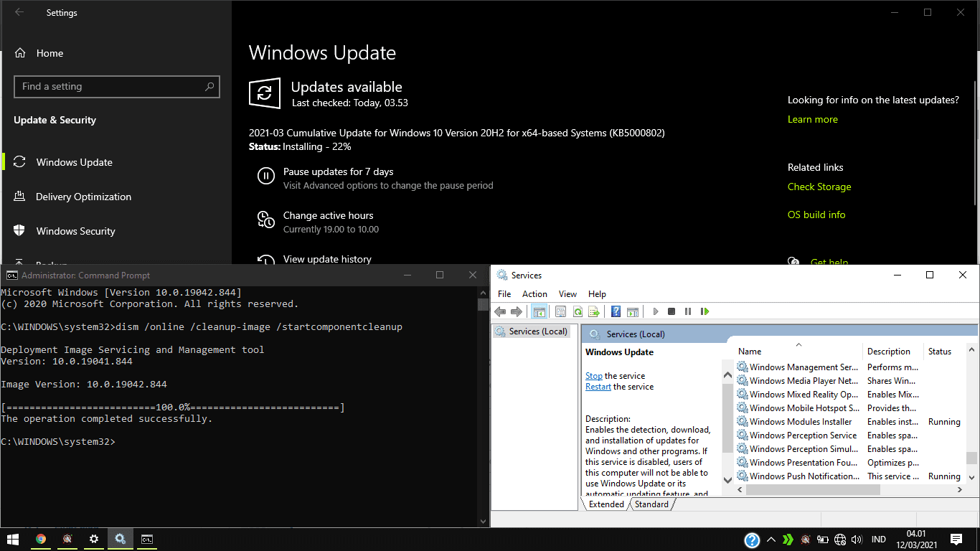The height and width of the screenshot is (551, 980).
Task: Click Command Prompt scrollbar up arrow
Action: [x=484, y=293]
